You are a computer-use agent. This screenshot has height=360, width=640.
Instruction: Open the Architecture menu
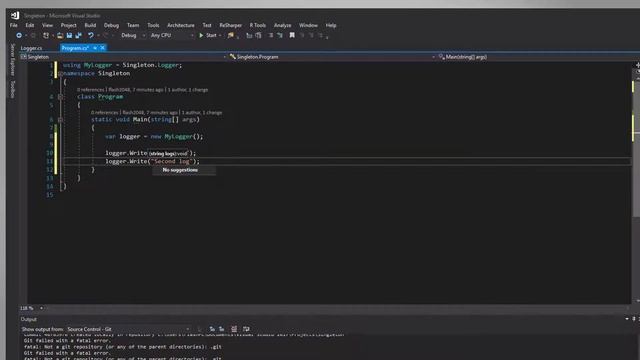pos(181,25)
